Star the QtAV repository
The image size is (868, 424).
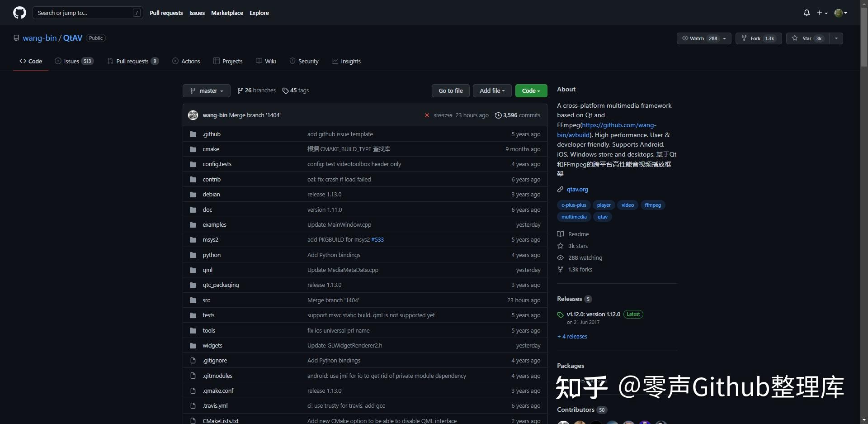(x=807, y=38)
